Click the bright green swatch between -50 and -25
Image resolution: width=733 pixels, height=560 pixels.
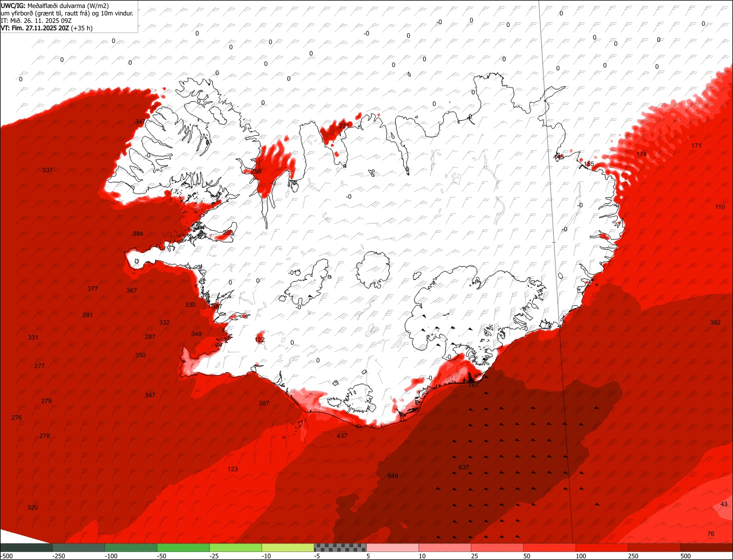(183, 547)
